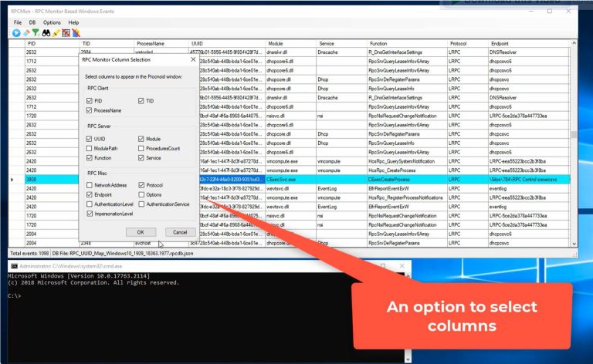Select the highlighted PID 3808 cell
This screenshot has height=364, width=593.
click(53, 180)
